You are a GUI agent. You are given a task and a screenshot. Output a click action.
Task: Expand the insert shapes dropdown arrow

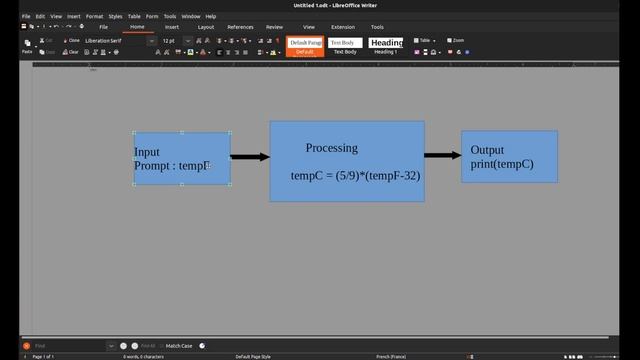[x=439, y=53]
